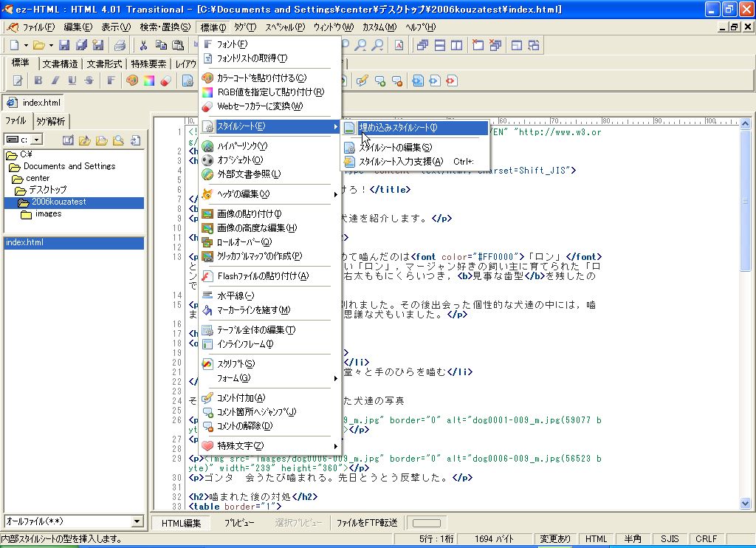Choose スタイルシート入力支援(A) submenu item
The height and width of the screenshot is (548, 756).
[x=415, y=162]
